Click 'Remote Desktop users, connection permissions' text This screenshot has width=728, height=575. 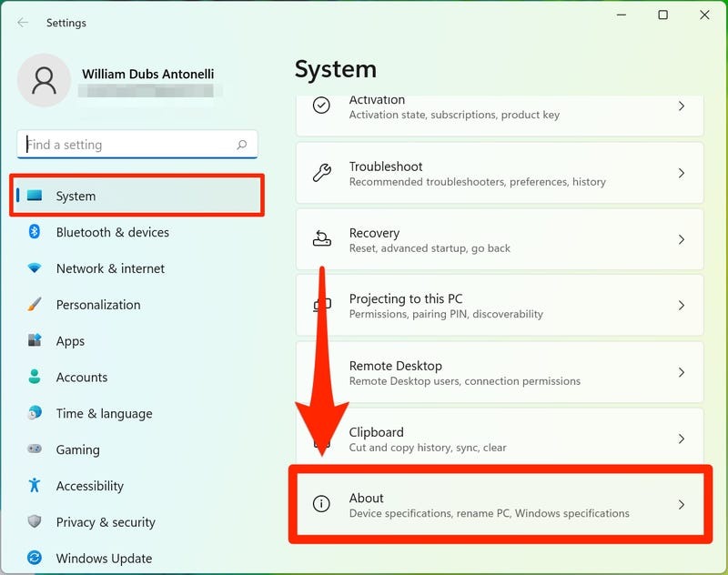pyautogui.click(x=465, y=381)
